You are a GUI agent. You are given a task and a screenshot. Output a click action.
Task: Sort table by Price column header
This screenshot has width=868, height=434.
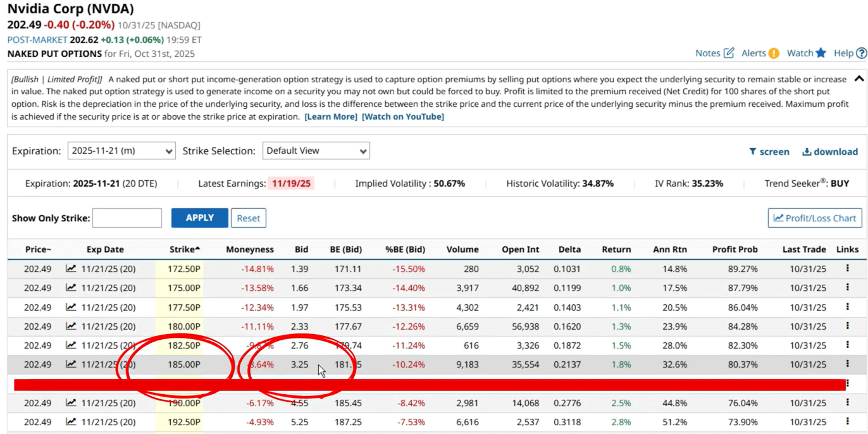tap(38, 249)
